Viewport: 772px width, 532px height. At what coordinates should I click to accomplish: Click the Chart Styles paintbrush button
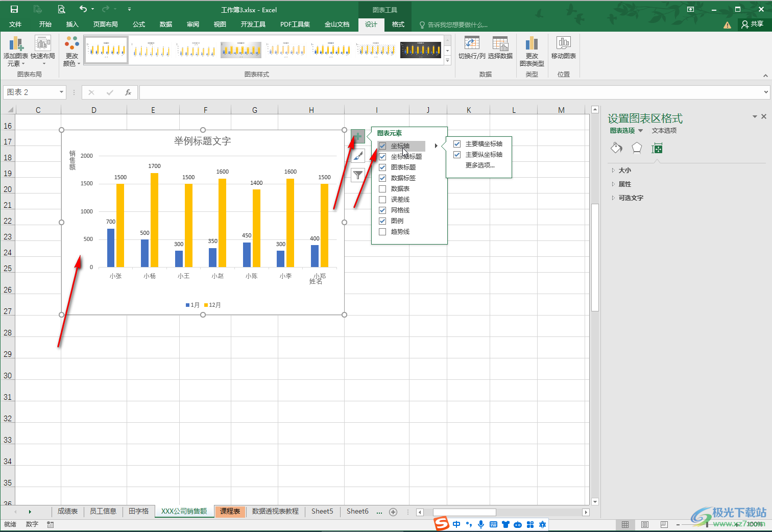(x=358, y=156)
